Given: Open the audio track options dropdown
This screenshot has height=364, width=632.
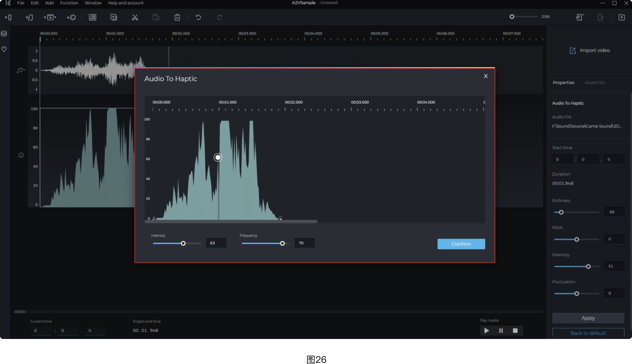Looking at the screenshot, I should coord(24,70).
